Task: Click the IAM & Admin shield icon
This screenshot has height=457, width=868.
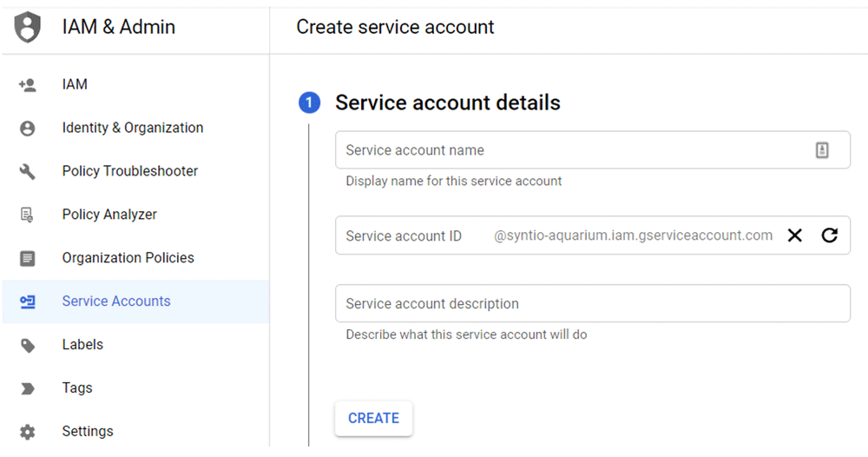Action: [x=27, y=27]
